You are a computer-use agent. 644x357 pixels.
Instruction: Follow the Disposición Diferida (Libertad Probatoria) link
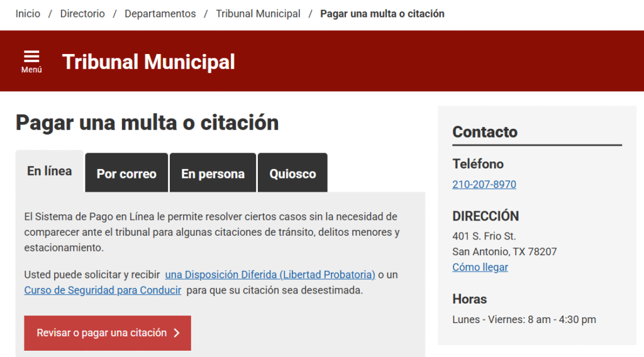[x=270, y=275]
